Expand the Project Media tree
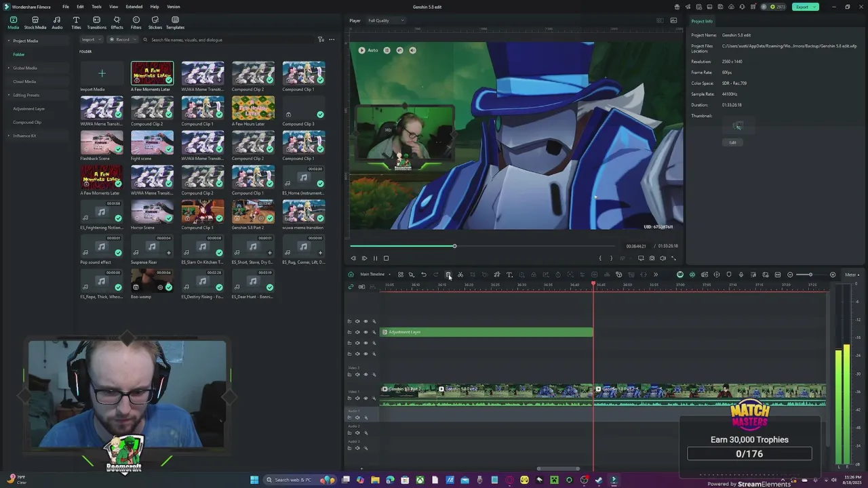 tap(9, 41)
